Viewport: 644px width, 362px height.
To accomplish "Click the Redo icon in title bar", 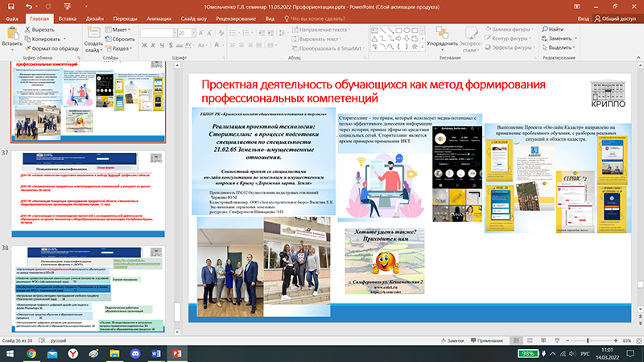I will (48, 6).
